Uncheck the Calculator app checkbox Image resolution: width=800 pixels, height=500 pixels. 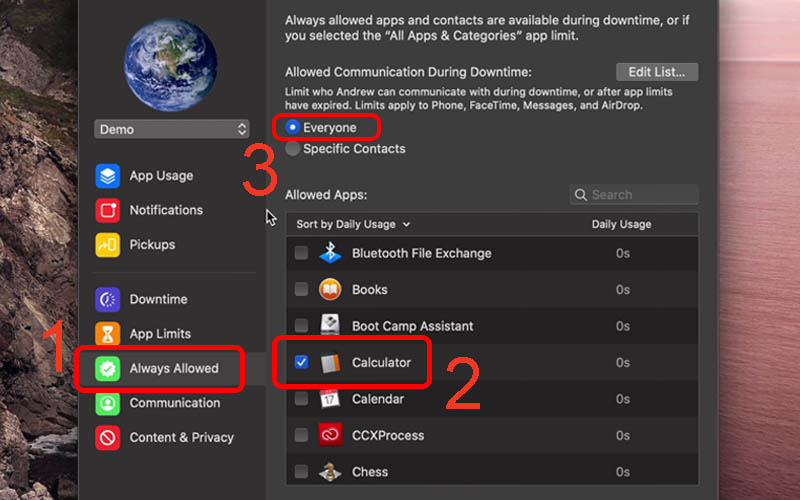[301, 362]
